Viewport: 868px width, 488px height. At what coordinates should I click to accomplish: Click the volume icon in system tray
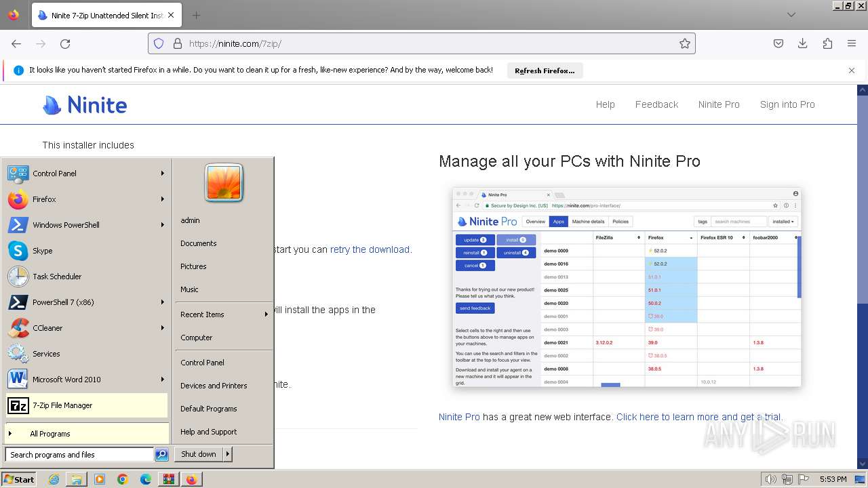click(x=770, y=479)
